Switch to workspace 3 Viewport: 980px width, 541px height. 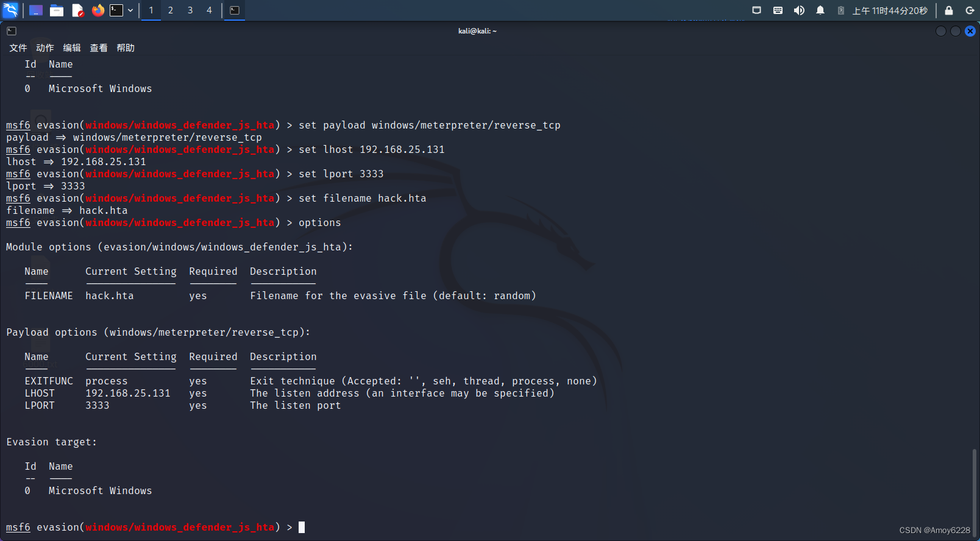pos(190,10)
